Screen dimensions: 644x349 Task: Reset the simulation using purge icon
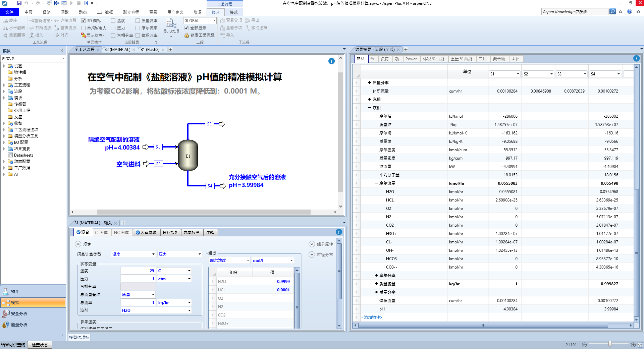(x=86, y=3)
